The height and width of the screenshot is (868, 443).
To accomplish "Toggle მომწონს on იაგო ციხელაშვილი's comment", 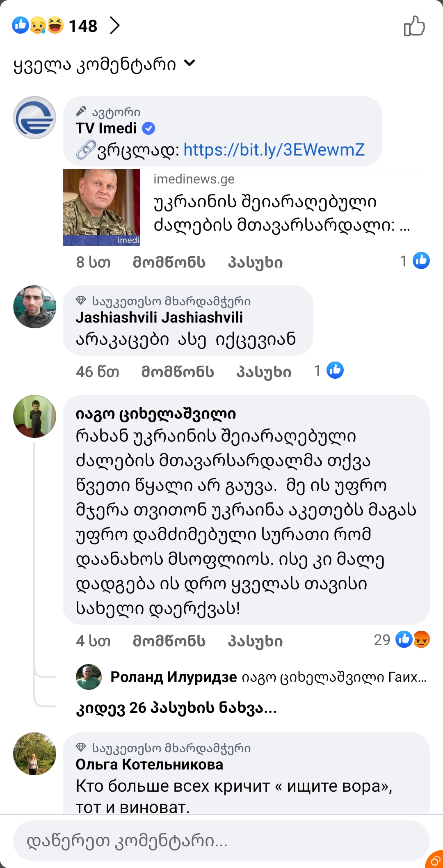I will (x=169, y=641).
